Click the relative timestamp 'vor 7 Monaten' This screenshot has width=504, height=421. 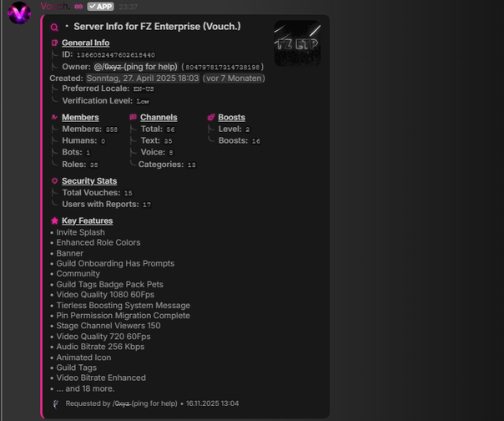tap(234, 79)
